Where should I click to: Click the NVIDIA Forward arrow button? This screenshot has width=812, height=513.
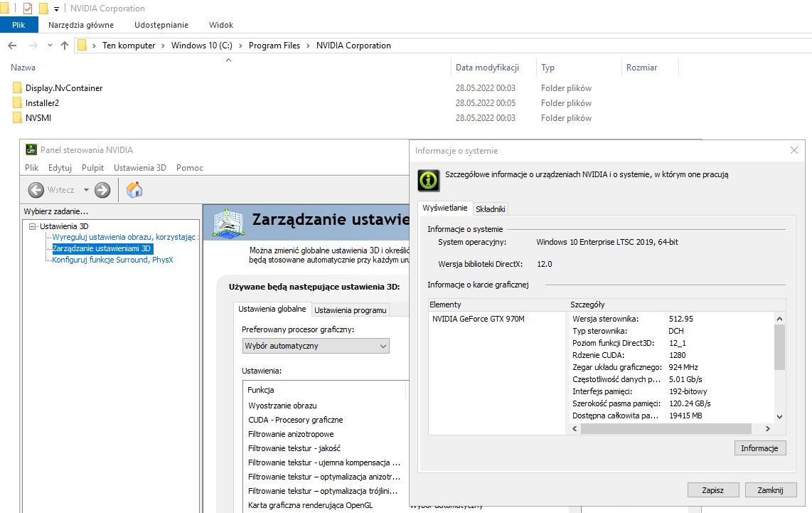[x=102, y=190]
